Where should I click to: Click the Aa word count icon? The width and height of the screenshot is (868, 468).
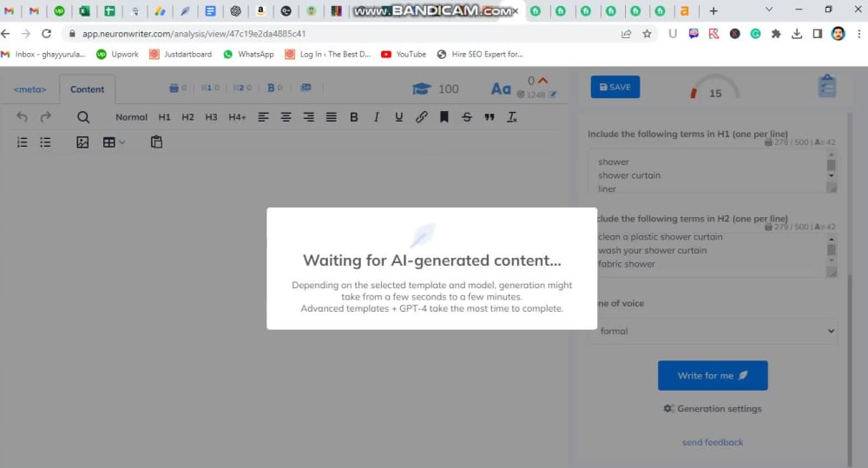coord(501,89)
